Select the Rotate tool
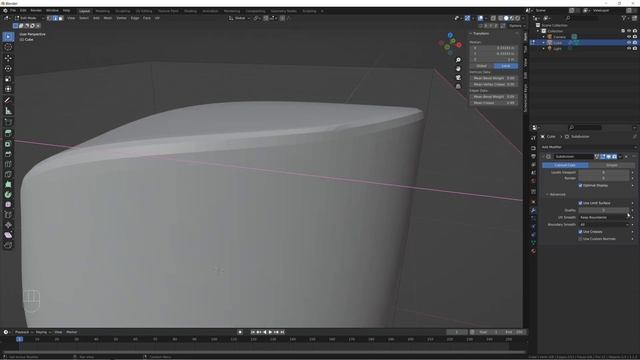This screenshot has height=360, width=640. click(x=8, y=69)
